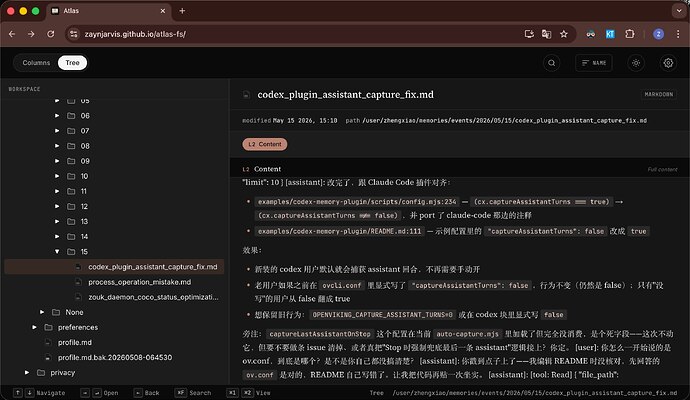The width and height of the screenshot is (690, 400).
Task: Open settings gear icon in header
Action: (x=668, y=63)
